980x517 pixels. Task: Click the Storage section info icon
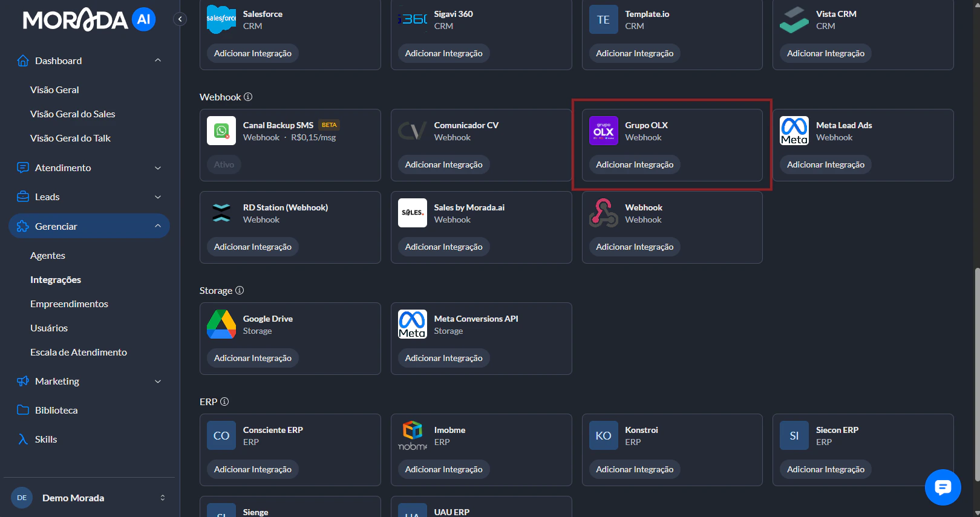[x=240, y=290]
